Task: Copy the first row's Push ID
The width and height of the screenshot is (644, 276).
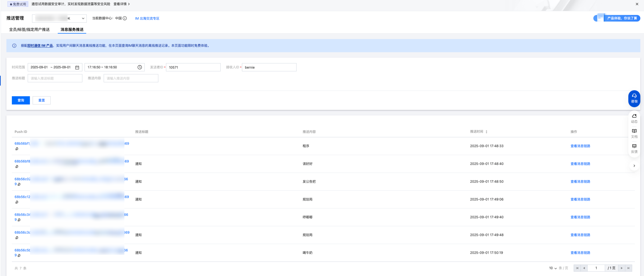Action: [x=17, y=149]
